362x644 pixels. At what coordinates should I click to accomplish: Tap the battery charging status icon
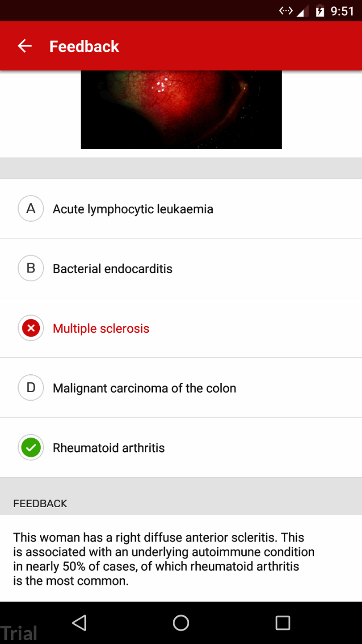coord(320,11)
